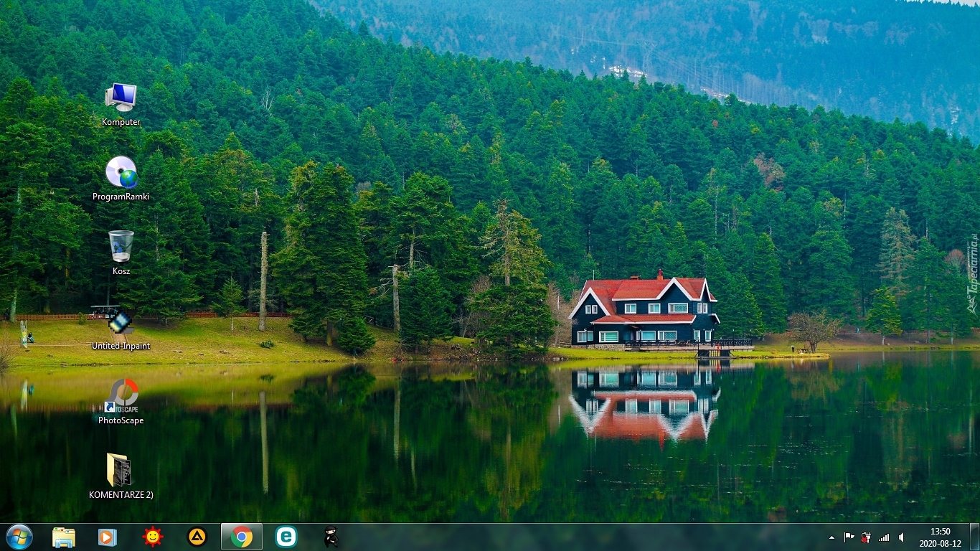Select the PhotoScape shortcut icon
Image resolution: width=980 pixels, height=551 pixels.
(x=121, y=397)
